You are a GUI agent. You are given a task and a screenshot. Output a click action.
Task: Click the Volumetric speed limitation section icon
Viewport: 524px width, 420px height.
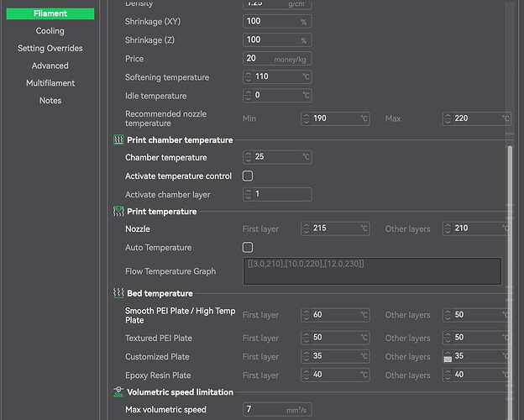[118, 392]
